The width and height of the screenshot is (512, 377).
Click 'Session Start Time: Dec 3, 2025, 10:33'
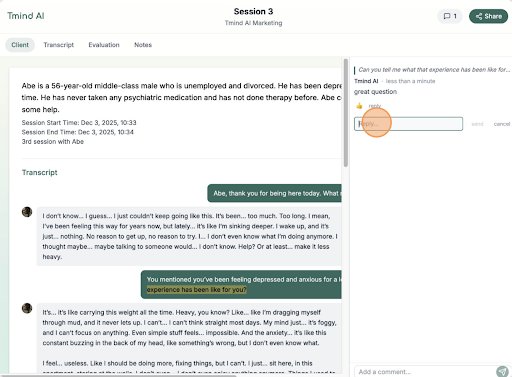79,123
